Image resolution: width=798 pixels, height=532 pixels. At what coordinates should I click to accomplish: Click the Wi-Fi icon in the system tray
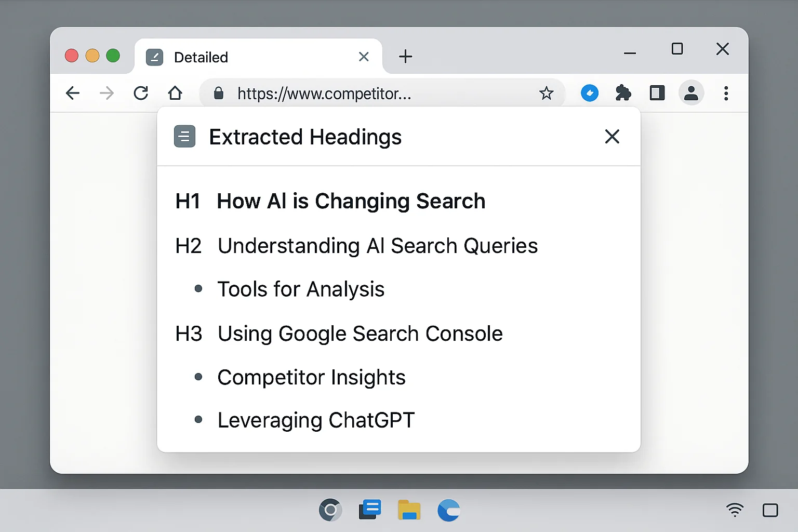735,510
